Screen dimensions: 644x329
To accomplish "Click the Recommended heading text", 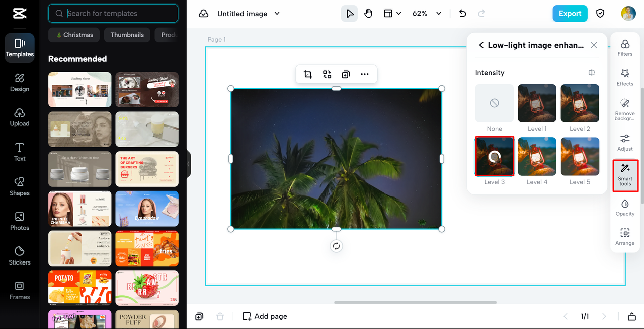I will click(x=77, y=59).
